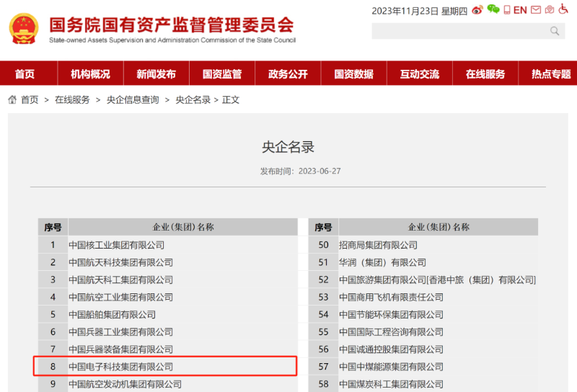Click the left table 序号 header
577x392 pixels.
pyautogui.click(x=53, y=227)
